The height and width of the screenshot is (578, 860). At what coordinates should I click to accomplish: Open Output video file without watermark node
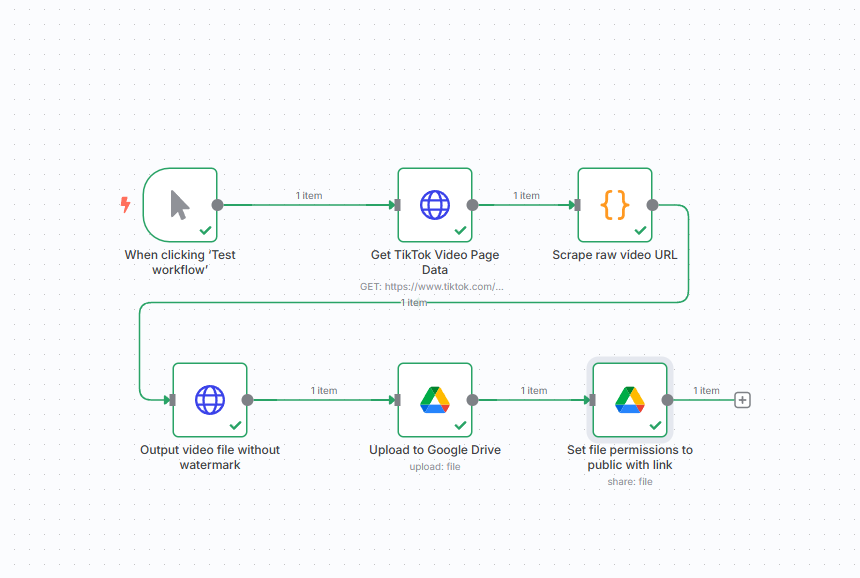point(210,400)
